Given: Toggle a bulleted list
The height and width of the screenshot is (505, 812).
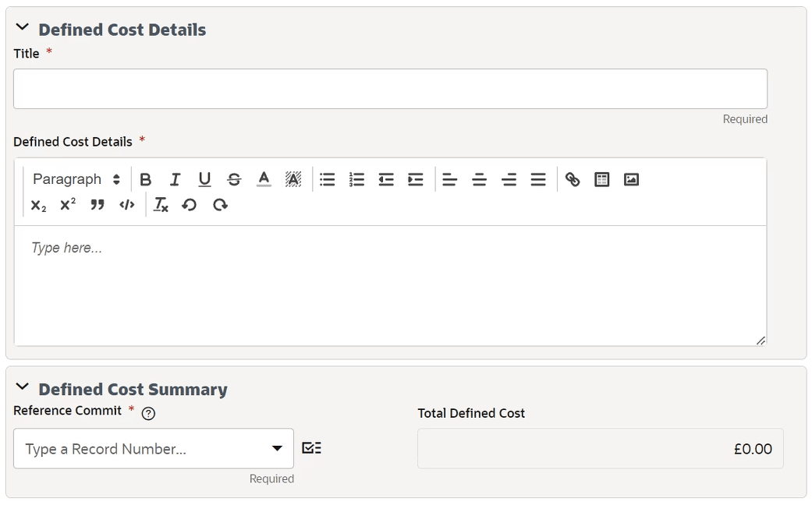Looking at the screenshot, I should coord(327,179).
